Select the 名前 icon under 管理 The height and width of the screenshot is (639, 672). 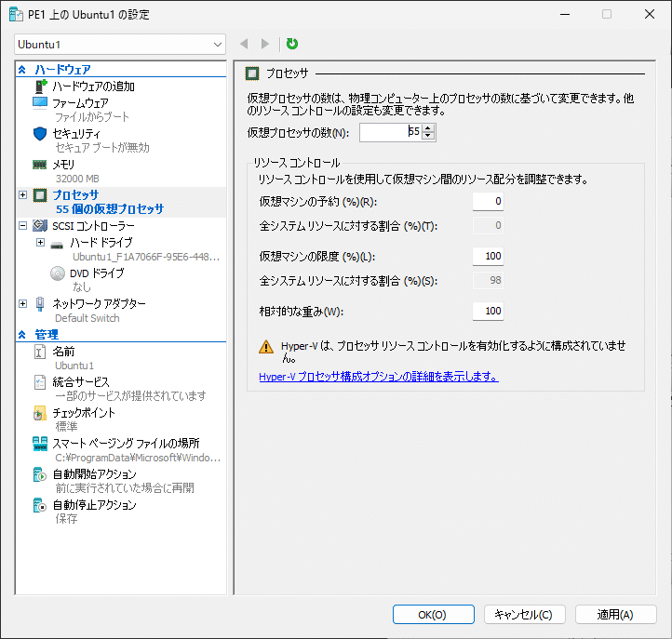pyautogui.click(x=40, y=352)
